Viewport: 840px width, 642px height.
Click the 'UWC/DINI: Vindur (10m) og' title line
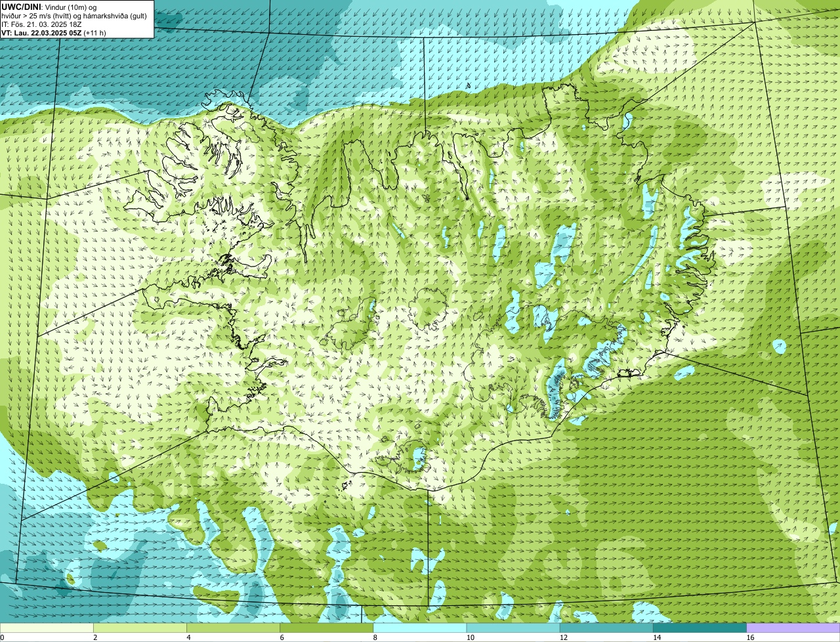(49, 7)
